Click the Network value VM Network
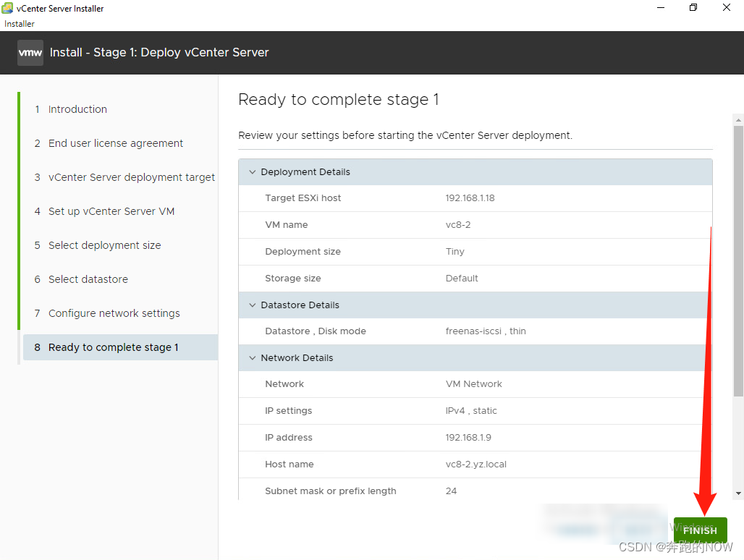744x560 pixels. tap(473, 384)
